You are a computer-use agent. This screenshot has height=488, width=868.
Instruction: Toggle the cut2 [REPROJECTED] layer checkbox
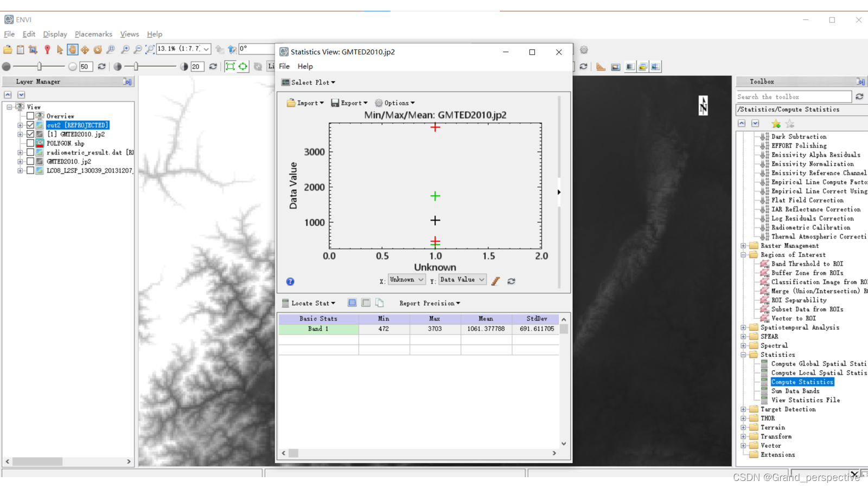(x=30, y=125)
